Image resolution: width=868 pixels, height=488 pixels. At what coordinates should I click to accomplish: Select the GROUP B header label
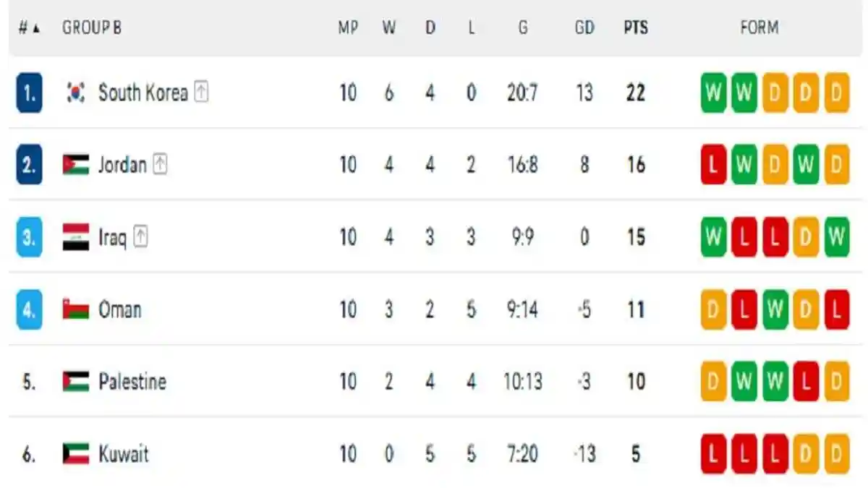pyautogui.click(x=92, y=28)
